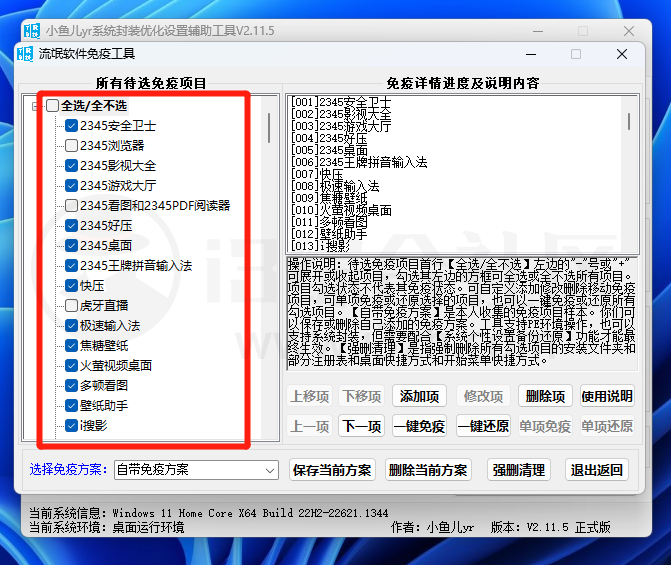Go to 下一项 item
This screenshot has width=671, height=565.
(362, 426)
